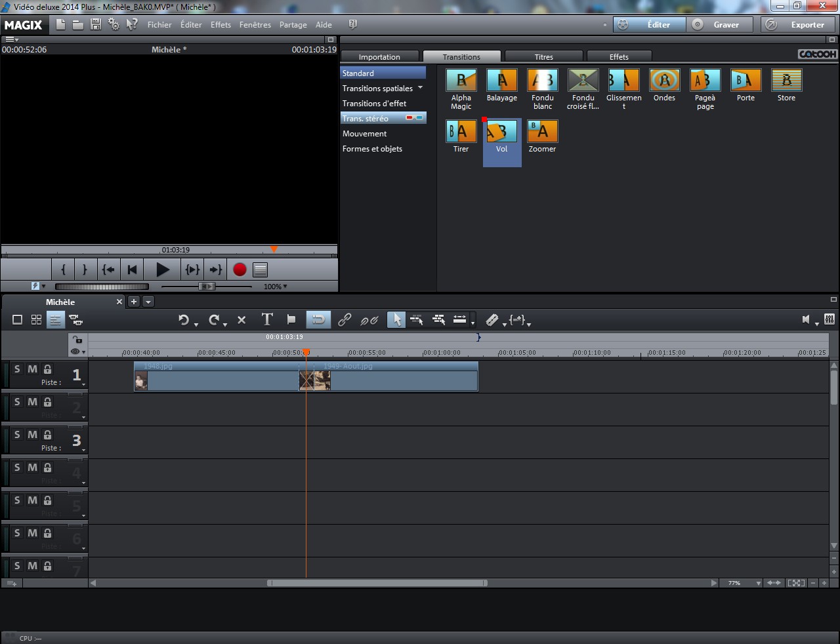This screenshot has height=644, width=840.
Task: Mute track 1 with the M button
Action: [32, 369]
